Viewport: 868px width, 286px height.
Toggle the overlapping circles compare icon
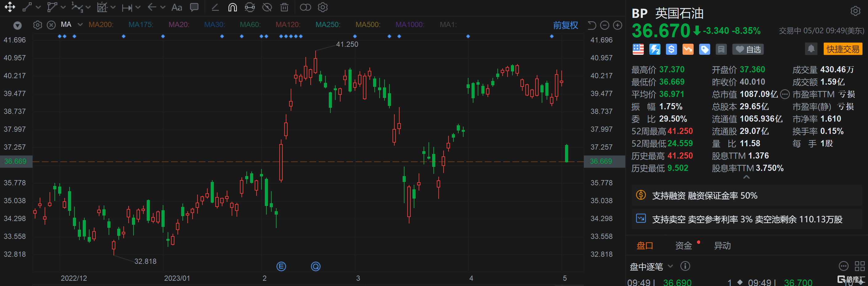click(305, 7)
